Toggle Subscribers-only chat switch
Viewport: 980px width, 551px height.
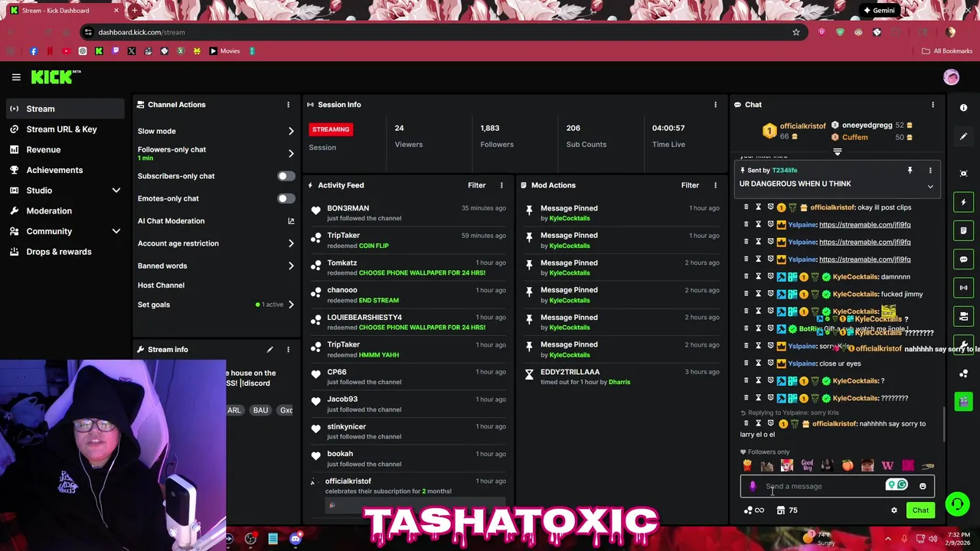click(x=286, y=176)
